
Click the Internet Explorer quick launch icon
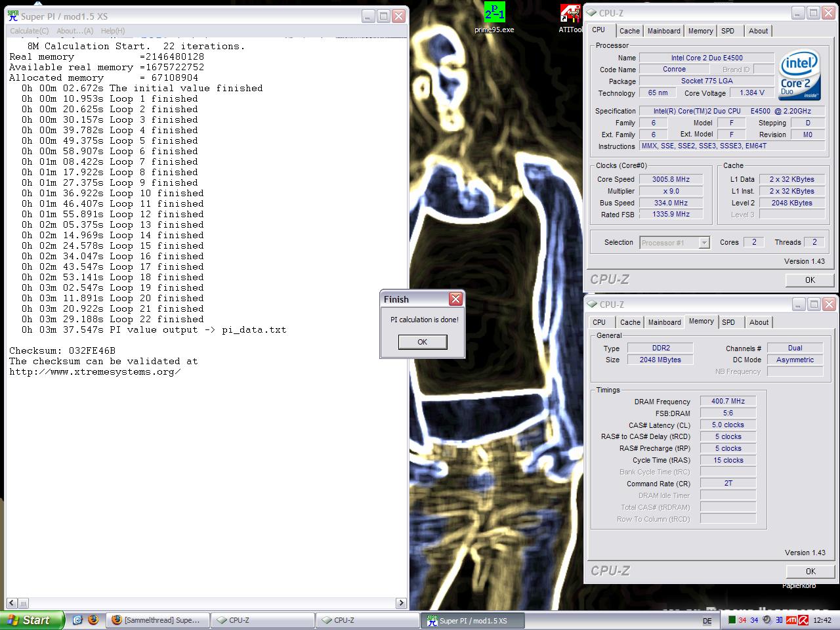point(77,619)
